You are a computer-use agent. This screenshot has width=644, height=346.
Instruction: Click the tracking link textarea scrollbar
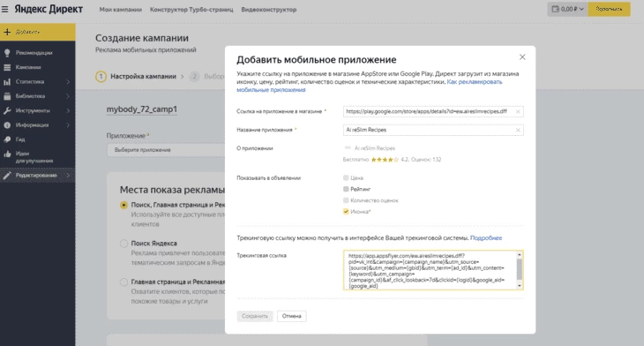tap(519, 270)
